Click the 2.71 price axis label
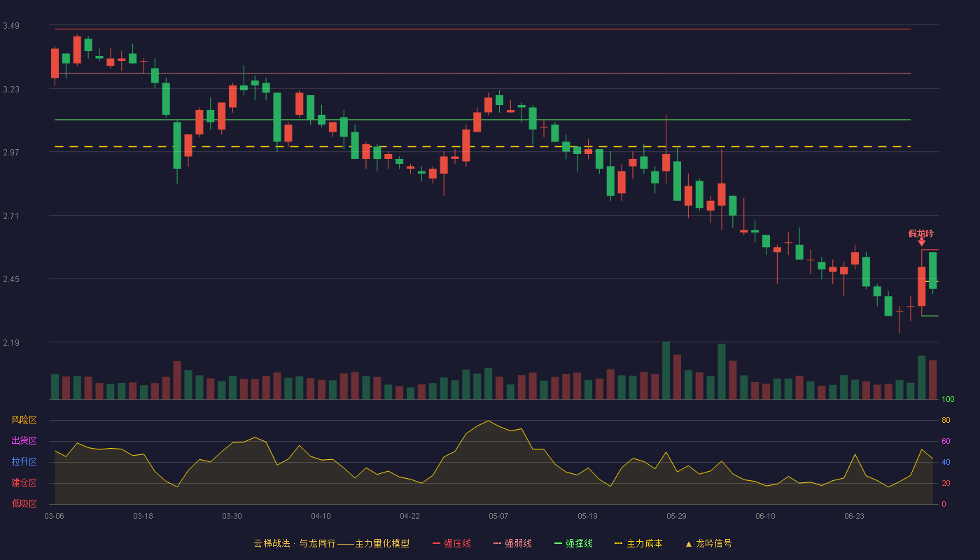 pos(11,216)
